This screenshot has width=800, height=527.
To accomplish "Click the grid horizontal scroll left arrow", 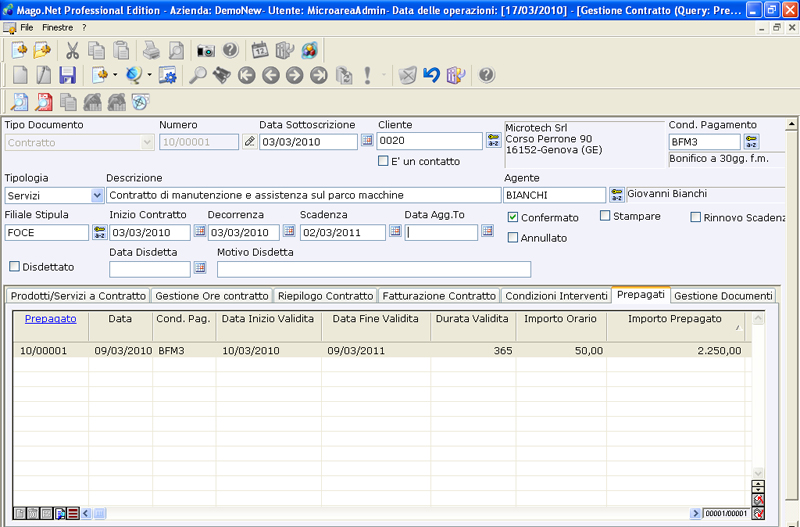I will (x=86, y=513).
